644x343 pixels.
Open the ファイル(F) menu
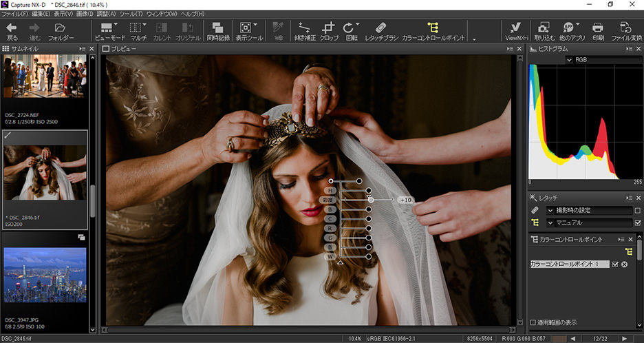[14, 14]
